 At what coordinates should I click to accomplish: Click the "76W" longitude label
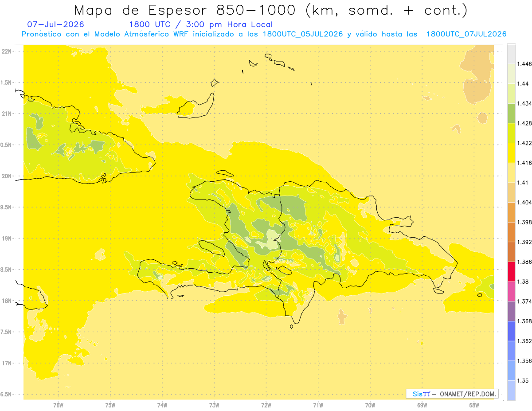(58, 405)
